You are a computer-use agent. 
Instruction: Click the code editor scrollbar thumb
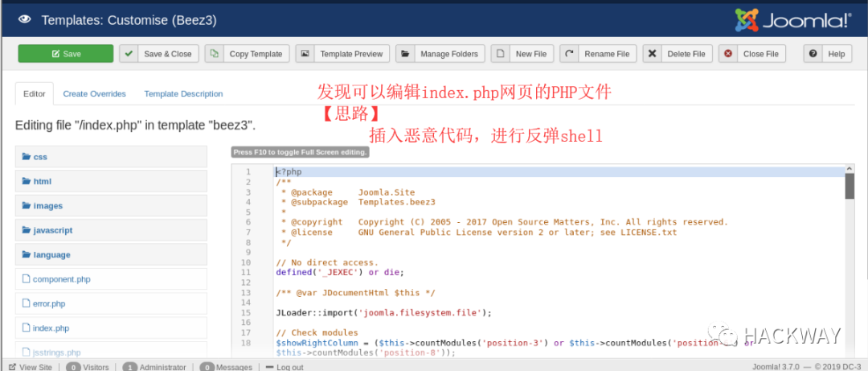pyautogui.click(x=850, y=186)
